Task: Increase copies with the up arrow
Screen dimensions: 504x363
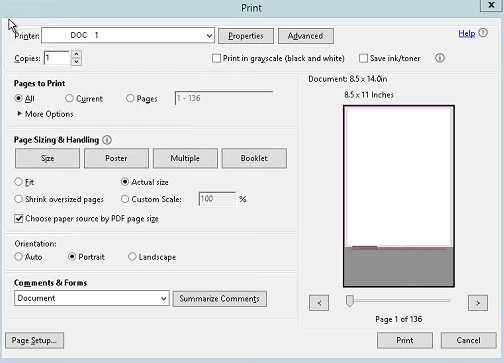Action: [76, 54]
